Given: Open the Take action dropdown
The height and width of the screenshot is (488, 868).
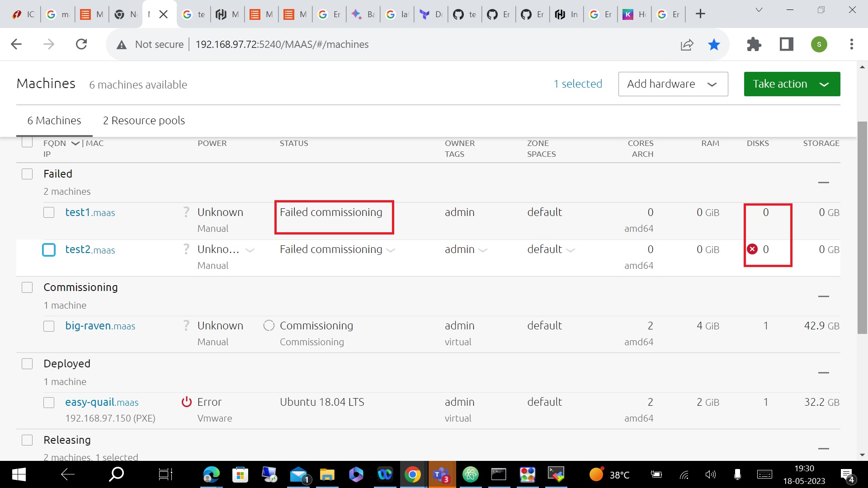Looking at the screenshot, I should point(792,84).
